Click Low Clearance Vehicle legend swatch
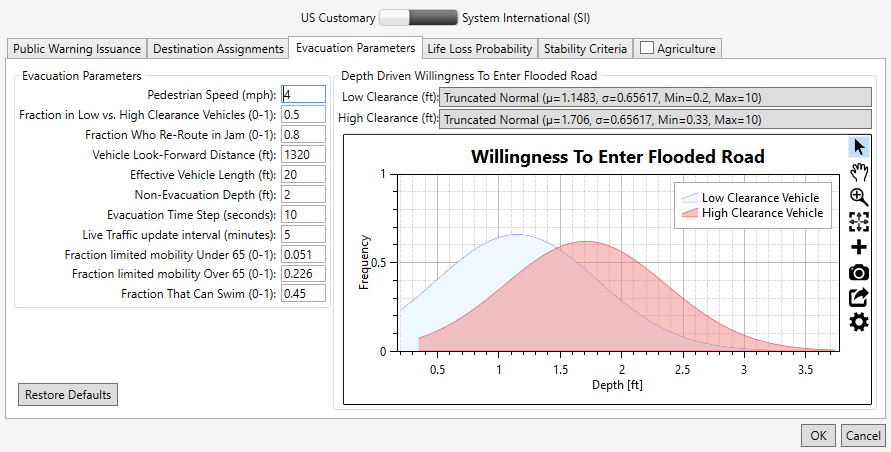The height and width of the screenshot is (452, 891). pos(689,198)
